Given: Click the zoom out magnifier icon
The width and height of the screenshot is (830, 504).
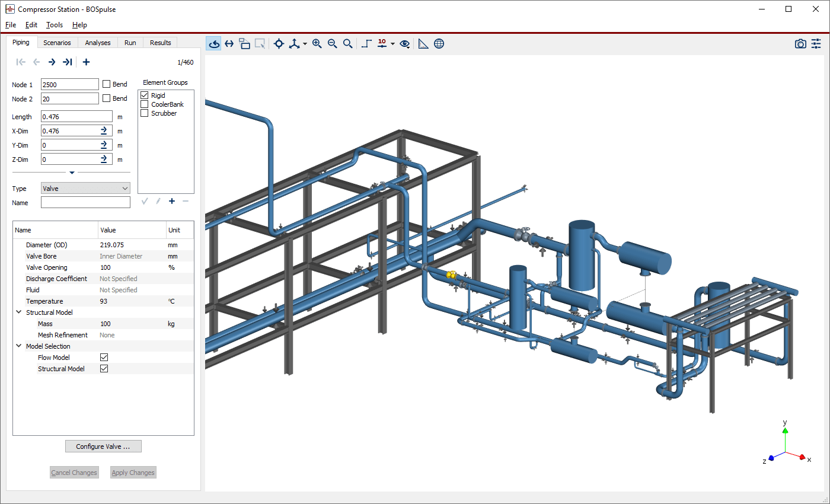Looking at the screenshot, I should coord(333,43).
